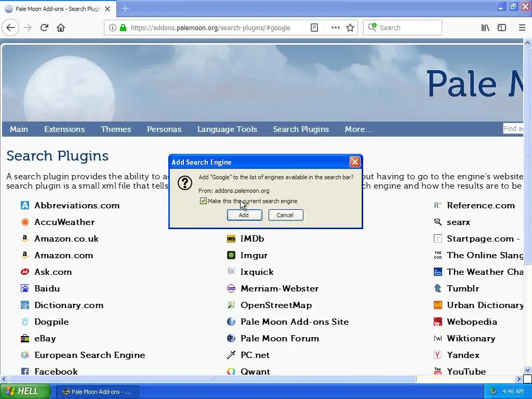532x399 pixels.
Task: Click the Urban Dictionary icon
Action: point(437,305)
